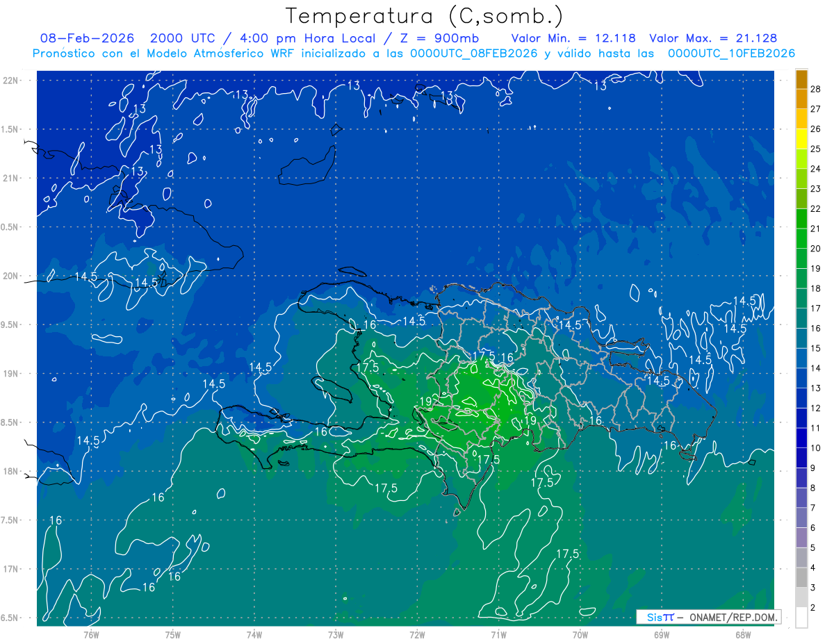Image resolution: width=834 pixels, height=644 pixels.
Task: Click the "21N" latitude axis label
Action: (11, 179)
